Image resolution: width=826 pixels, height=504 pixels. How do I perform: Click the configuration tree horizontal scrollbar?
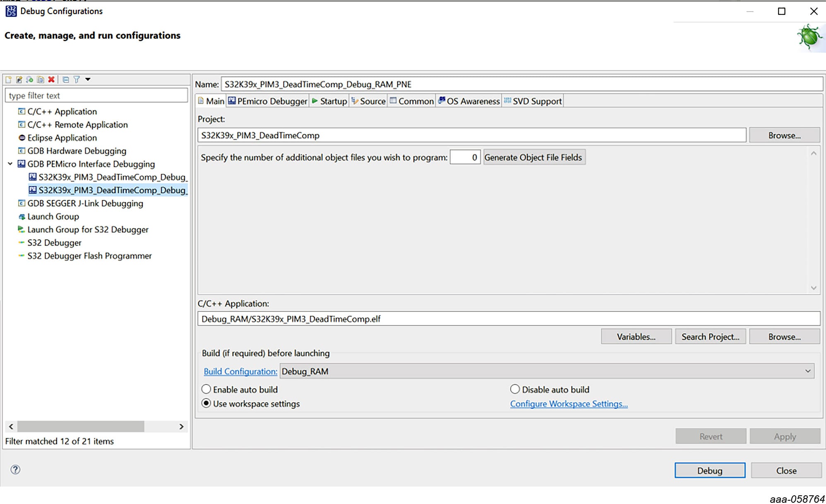[81, 426]
